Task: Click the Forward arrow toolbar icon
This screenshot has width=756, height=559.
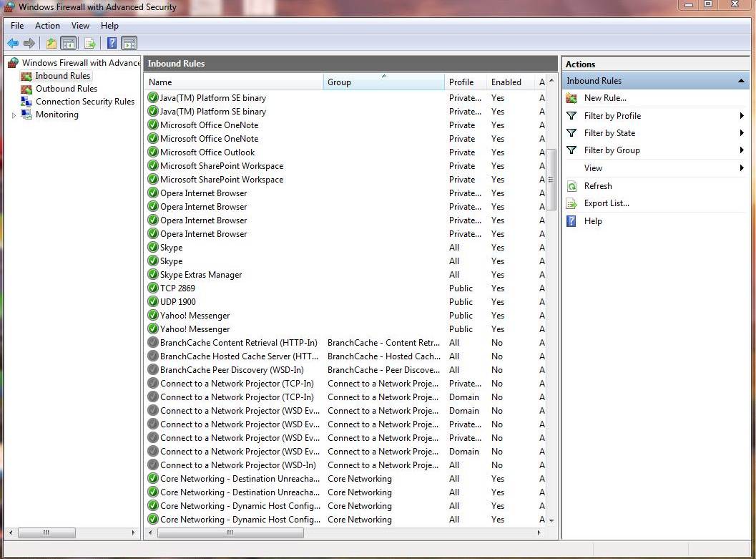Action: click(29, 44)
